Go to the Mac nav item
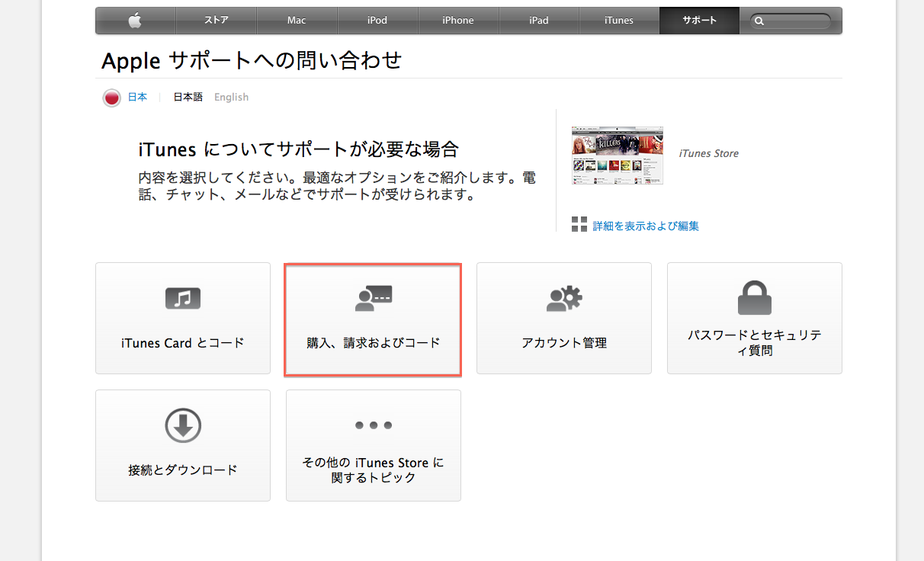This screenshot has width=924, height=561. coord(297,21)
